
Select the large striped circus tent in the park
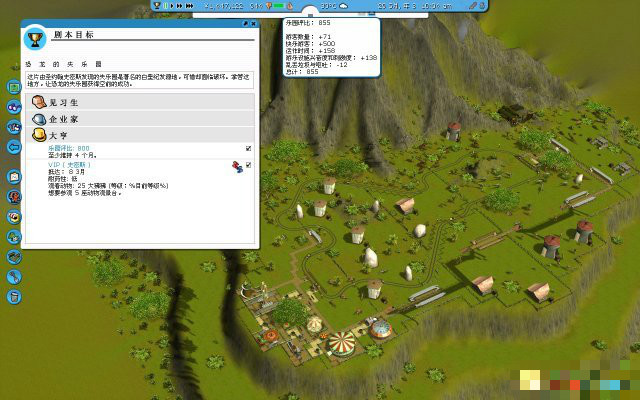342,344
